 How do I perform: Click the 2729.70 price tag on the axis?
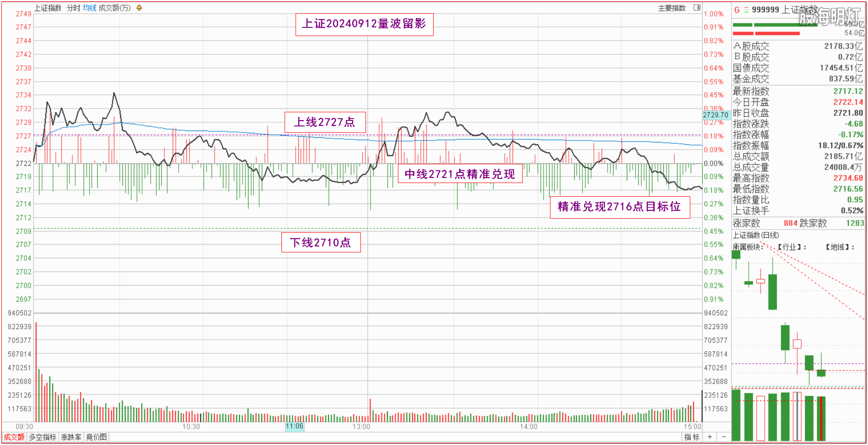click(x=716, y=115)
